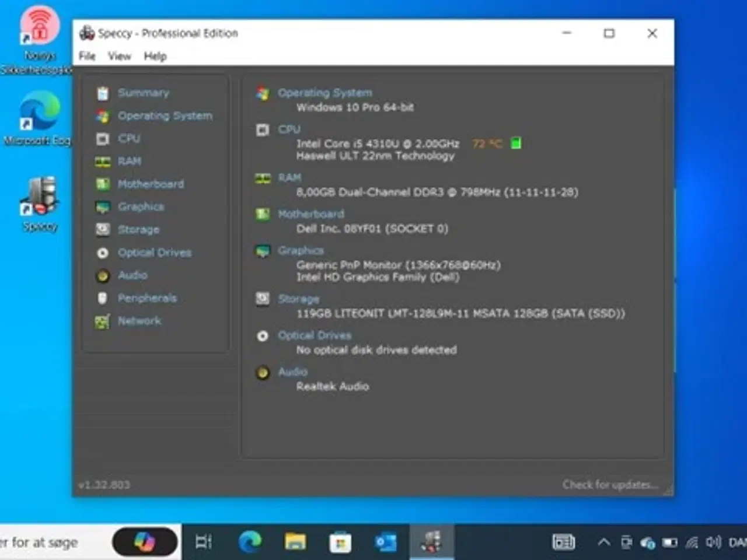Viewport: 747px width, 560px height.
Task: Open Motherboard heading link in summary
Action: point(311,214)
